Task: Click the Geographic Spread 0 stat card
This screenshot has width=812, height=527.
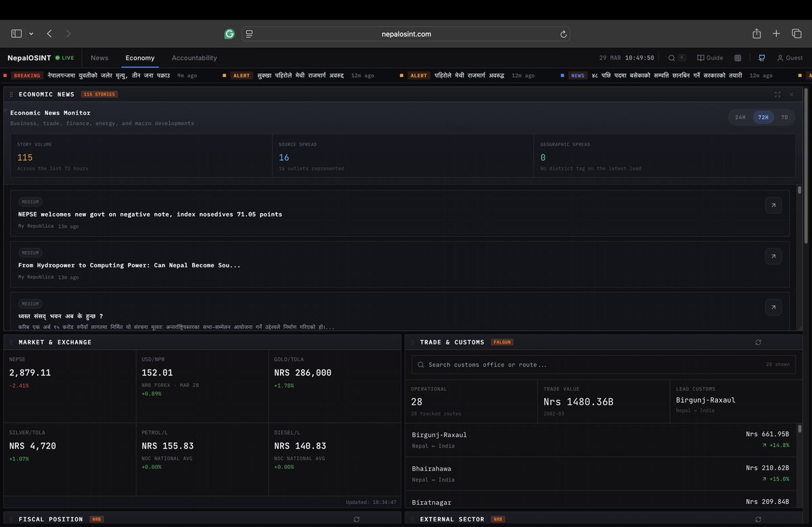Action: click(x=664, y=156)
